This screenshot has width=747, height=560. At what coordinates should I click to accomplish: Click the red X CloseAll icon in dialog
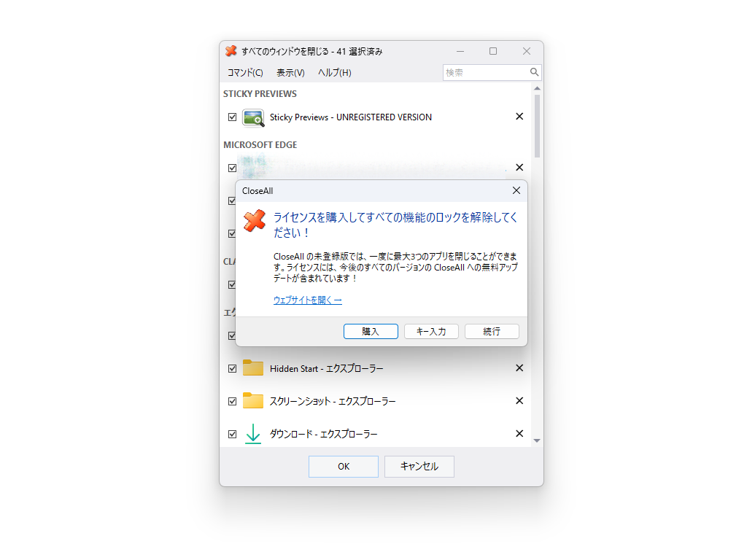255,220
